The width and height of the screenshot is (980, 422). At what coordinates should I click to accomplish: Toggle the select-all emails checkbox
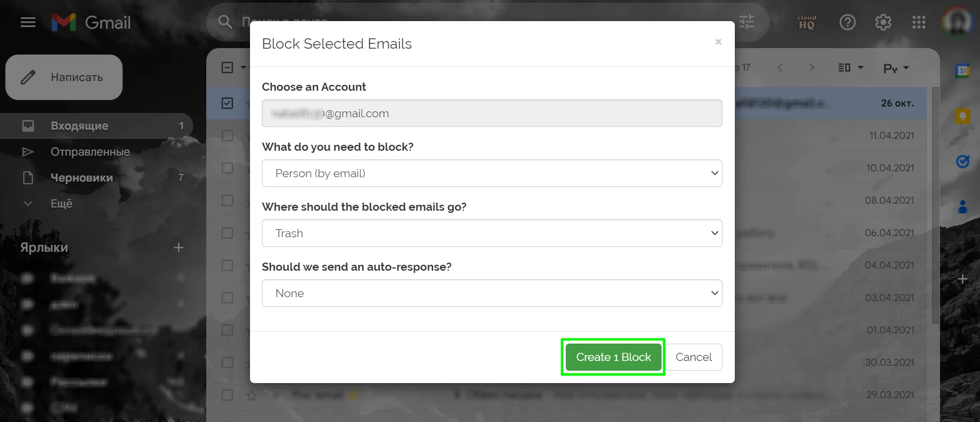coord(227,68)
